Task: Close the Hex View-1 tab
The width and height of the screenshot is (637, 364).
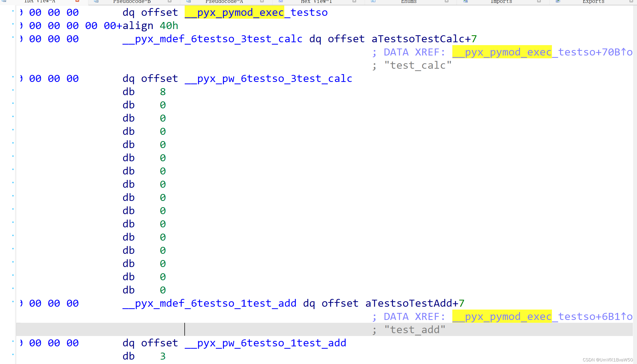Action: 354,1
